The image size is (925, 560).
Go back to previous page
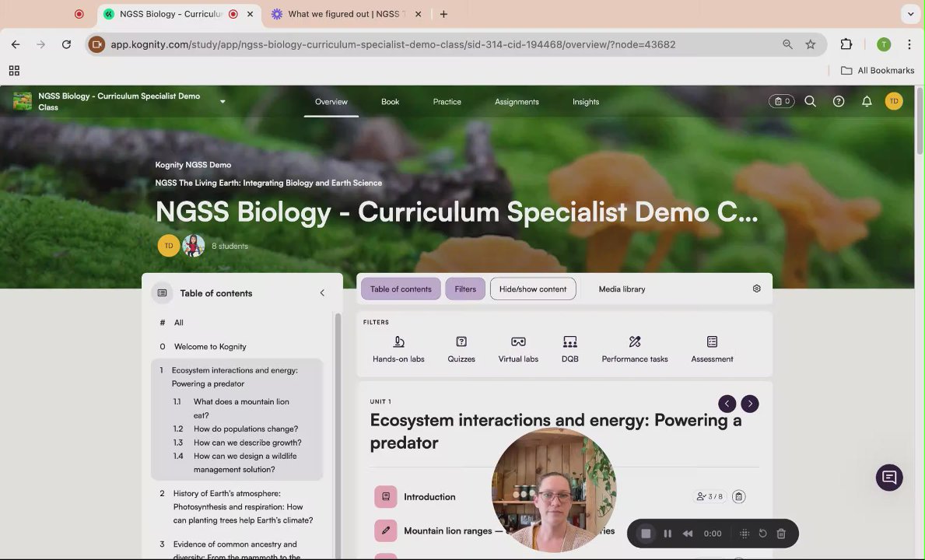[x=16, y=44]
